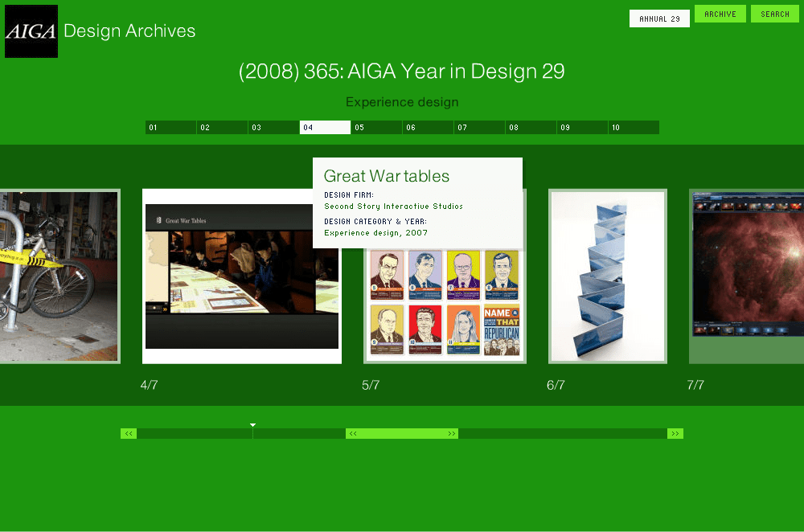This screenshot has height=532, width=804.
Task: Click the far-left scroll back arrow
Action: (x=129, y=434)
